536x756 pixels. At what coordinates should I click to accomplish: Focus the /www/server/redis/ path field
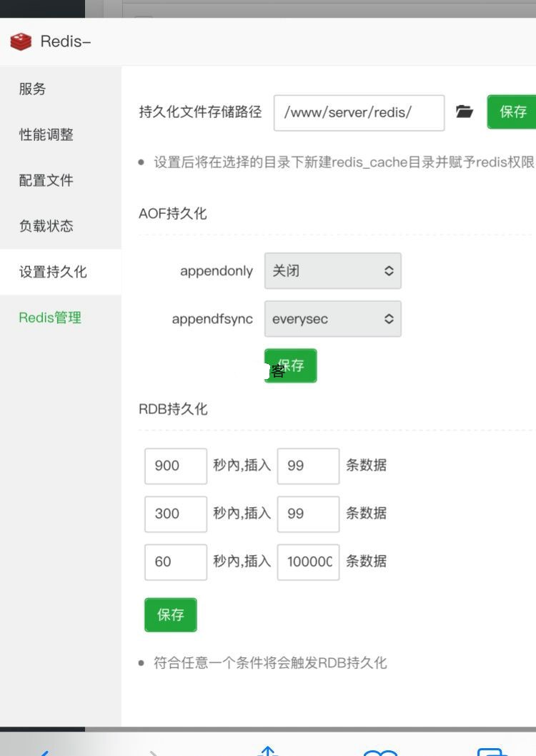tap(359, 112)
